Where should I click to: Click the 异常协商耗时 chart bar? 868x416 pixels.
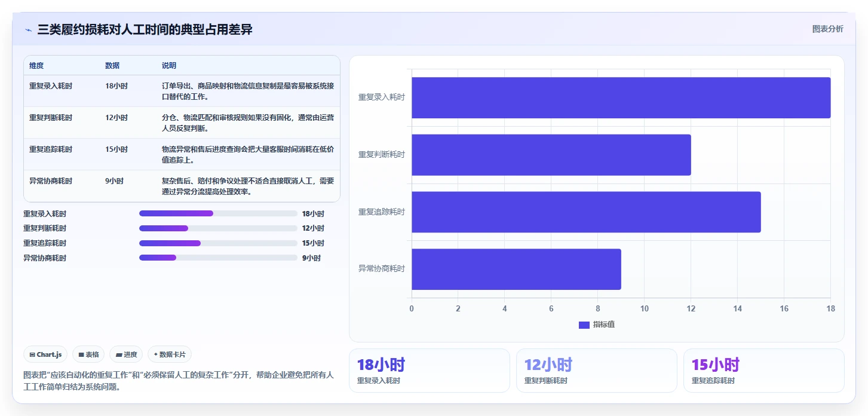point(516,269)
